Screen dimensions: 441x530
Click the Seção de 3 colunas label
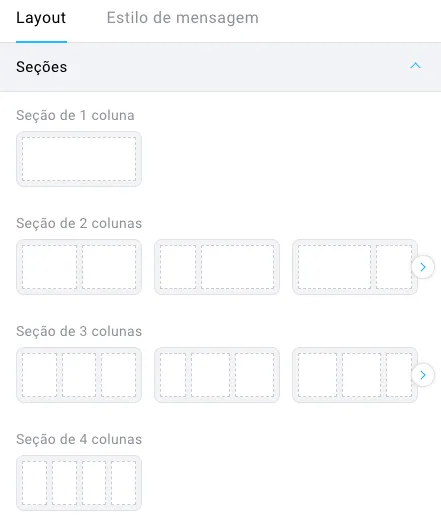pyautogui.click(x=79, y=331)
